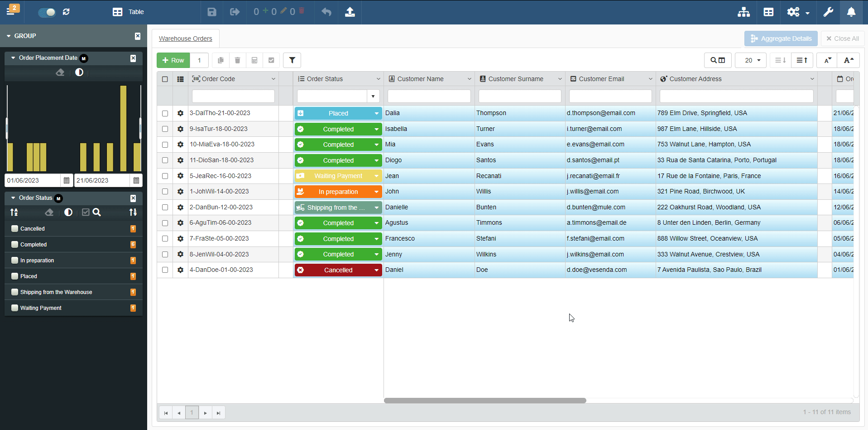
Task: Open the Warehouse Orders tab
Action: [185, 39]
